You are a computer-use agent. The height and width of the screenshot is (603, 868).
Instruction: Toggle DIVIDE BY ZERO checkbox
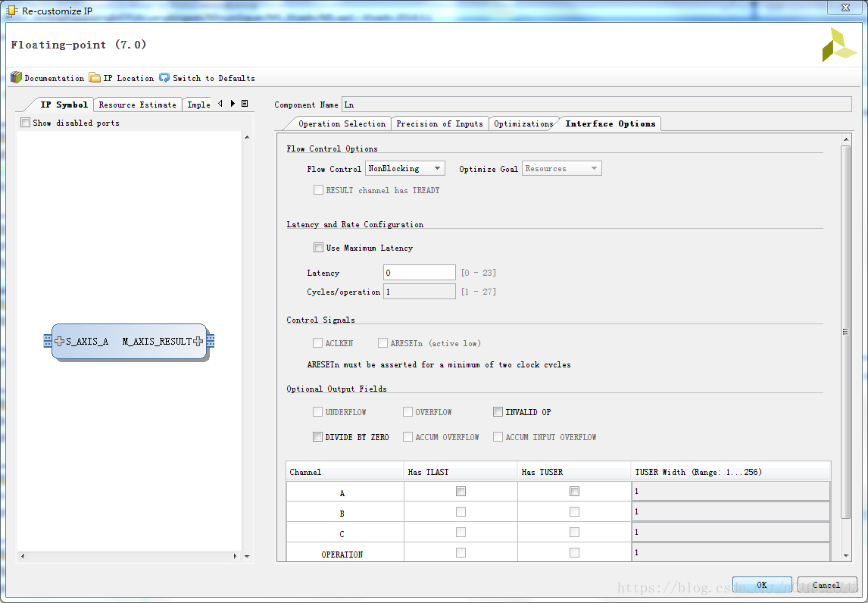click(318, 437)
